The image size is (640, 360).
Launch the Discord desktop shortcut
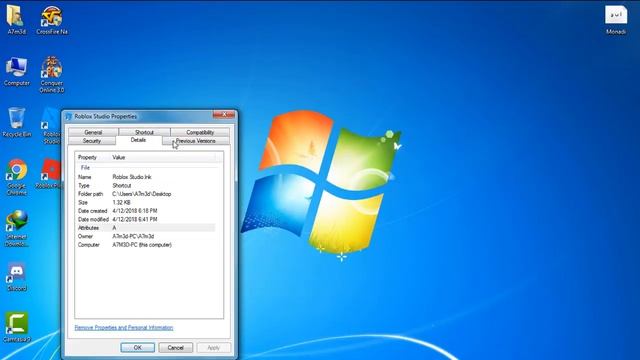16,277
